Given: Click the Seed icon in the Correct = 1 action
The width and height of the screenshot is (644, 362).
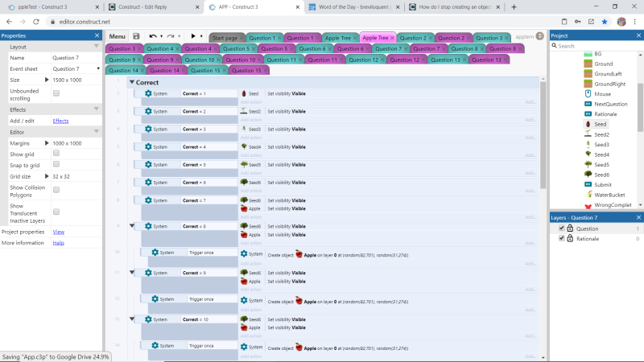Looking at the screenshot, I should pos(244,93).
